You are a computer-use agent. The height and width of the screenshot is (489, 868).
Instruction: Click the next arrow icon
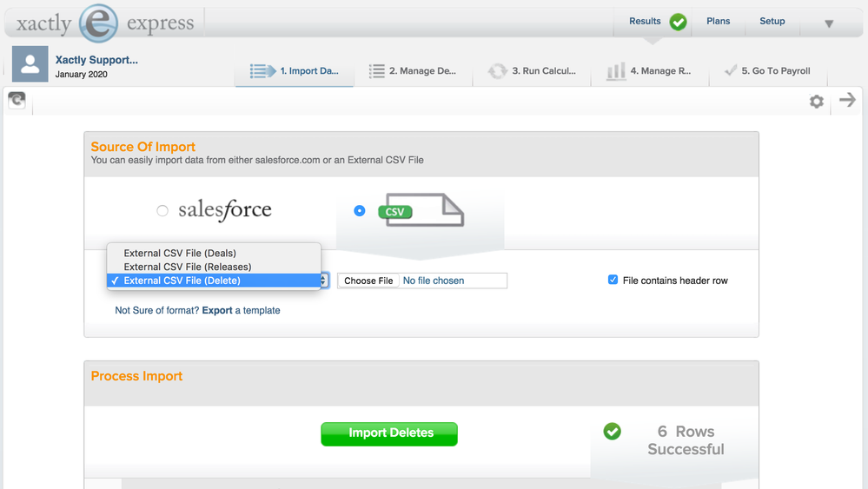point(847,100)
